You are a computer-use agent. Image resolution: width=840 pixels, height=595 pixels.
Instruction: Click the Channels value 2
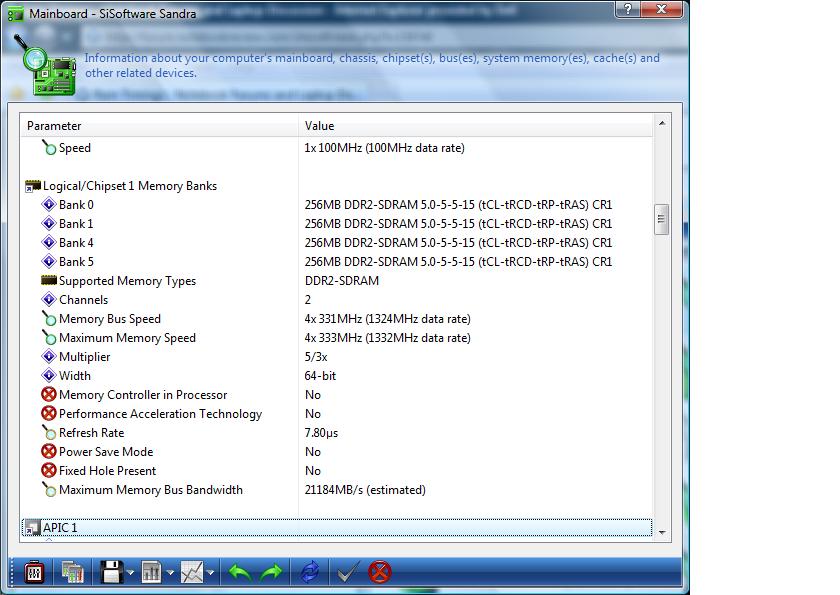308,299
